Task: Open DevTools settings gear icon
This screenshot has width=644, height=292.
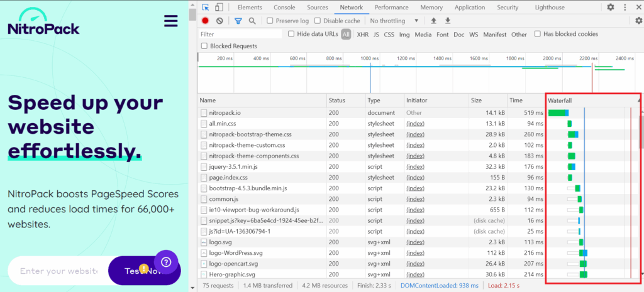Action: tap(611, 7)
